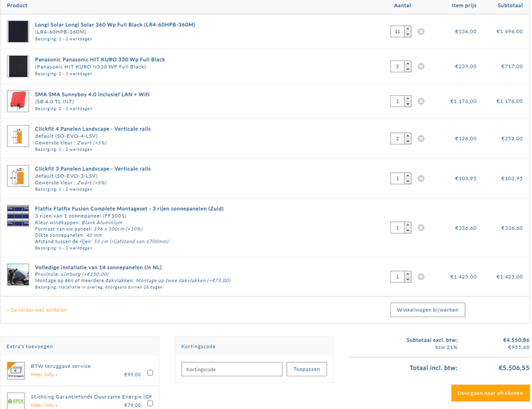Decrease quantity of Panasonic HIT KURO panels
Viewport: 532px width, 409px height.
tap(407, 69)
